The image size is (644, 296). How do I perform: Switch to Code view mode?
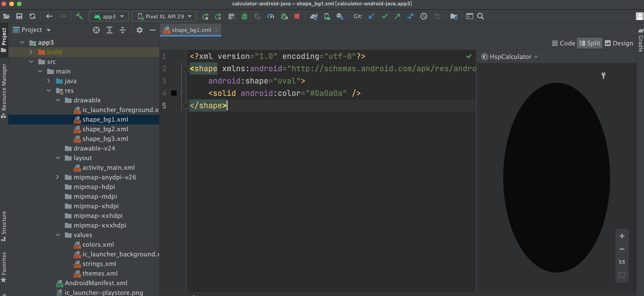563,43
